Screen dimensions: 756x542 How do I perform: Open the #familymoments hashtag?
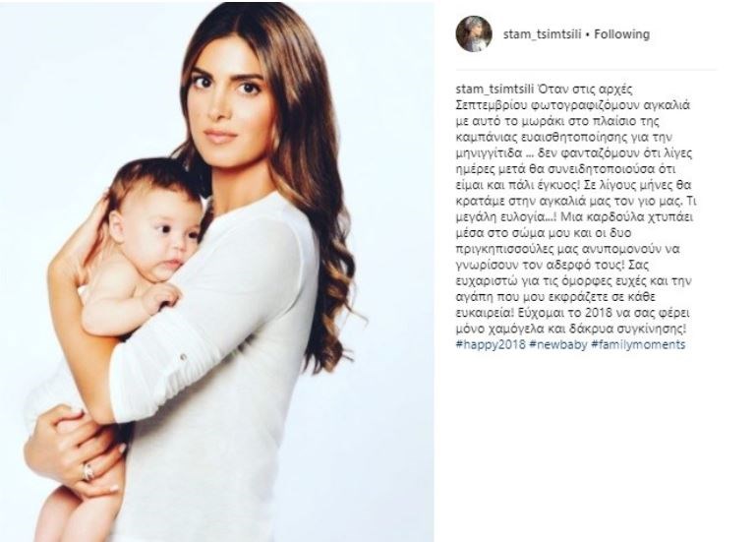[x=638, y=344]
